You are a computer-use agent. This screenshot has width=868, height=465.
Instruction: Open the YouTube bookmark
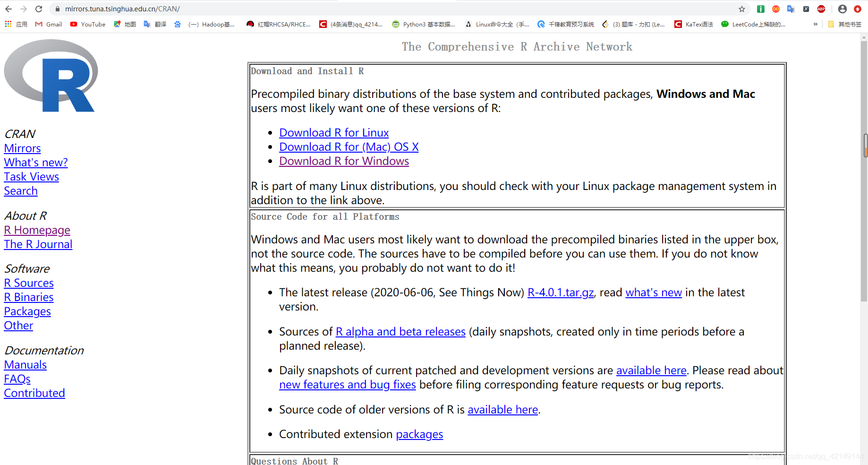tap(88, 24)
